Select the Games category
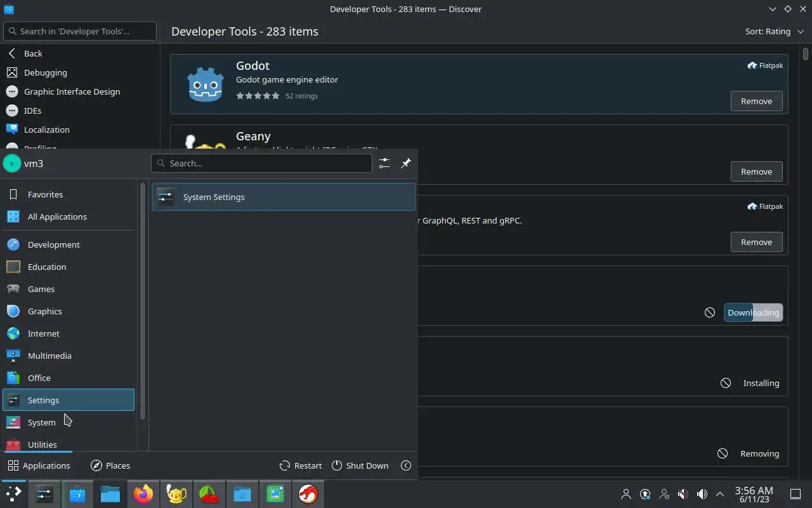812x508 pixels. coord(69,289)
